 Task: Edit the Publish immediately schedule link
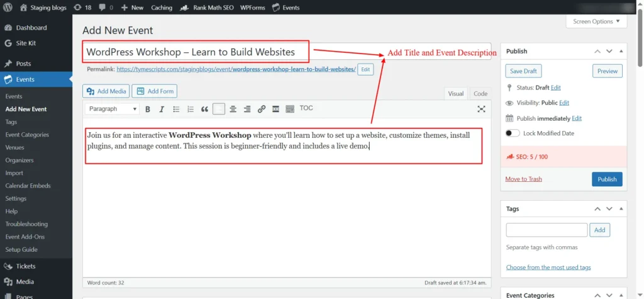tap(577, 118)
